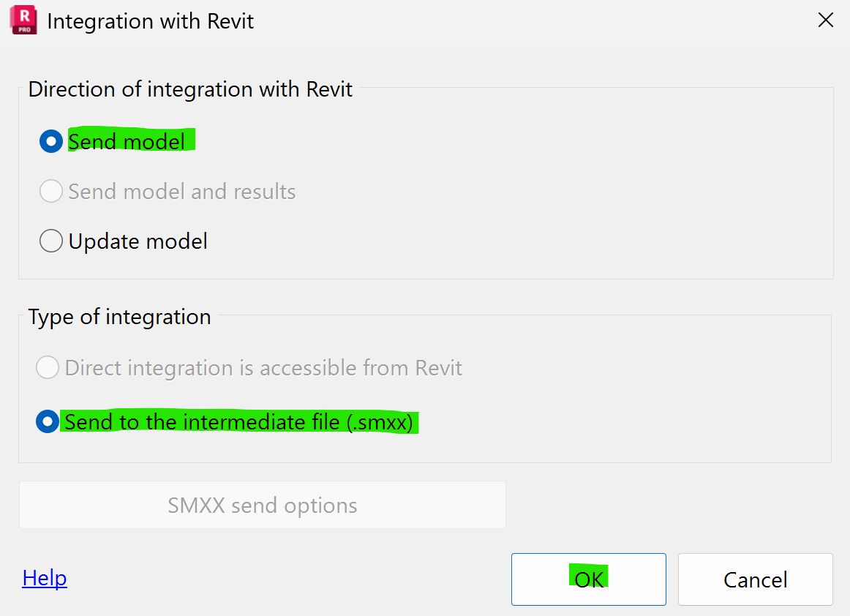Click the Direct integration is accessible from Revit option
Screen dimensions: 850x616
pos(47,367)
